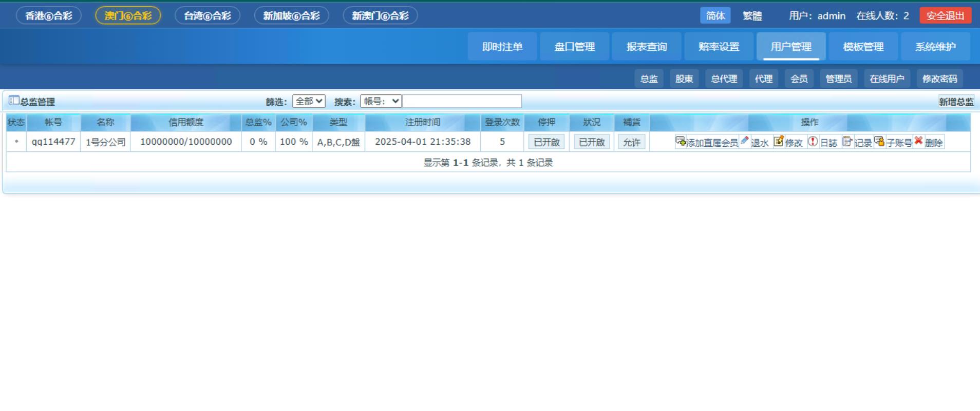
Task: Toggle the 狀况 已开啟 status button
Action: [592, 142]
